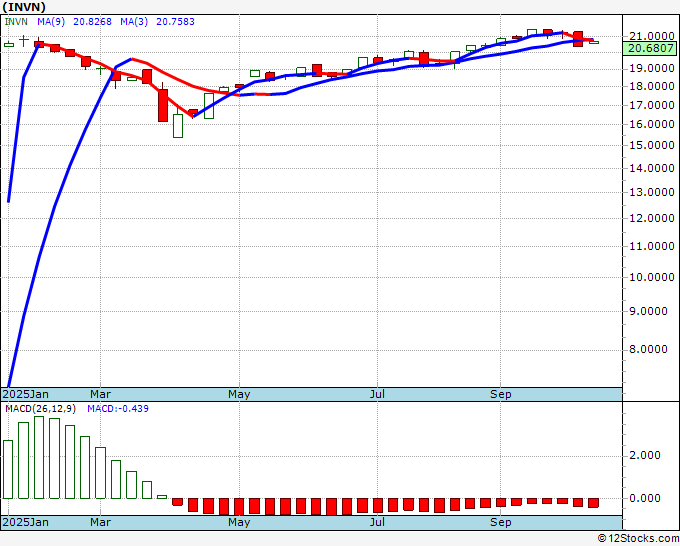Select the MA(3) legend label
Screen dimensions: 680x546
tap(134, 21)
